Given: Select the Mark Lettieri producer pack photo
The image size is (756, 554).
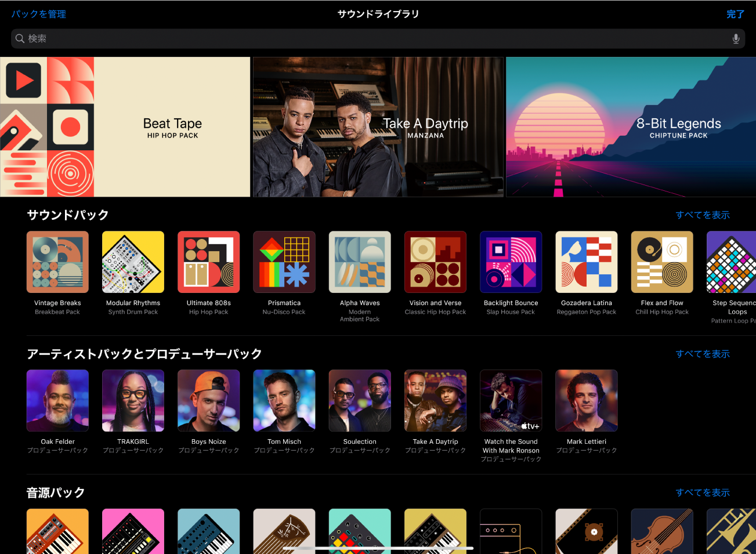Looking at the screenshot, I should [587, 400].
